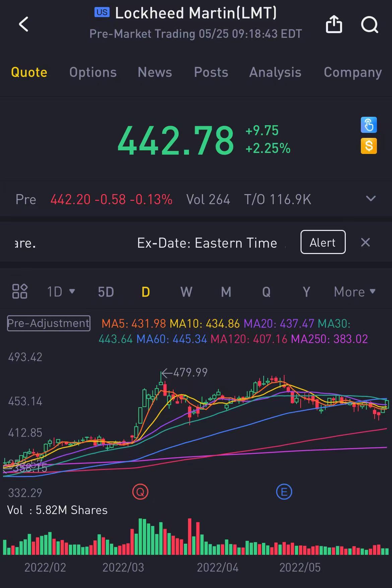Tap the MA20: 437.47 indicator label
Screen dimensions: 392x588
pyautogui.click(x=279, y=324)
